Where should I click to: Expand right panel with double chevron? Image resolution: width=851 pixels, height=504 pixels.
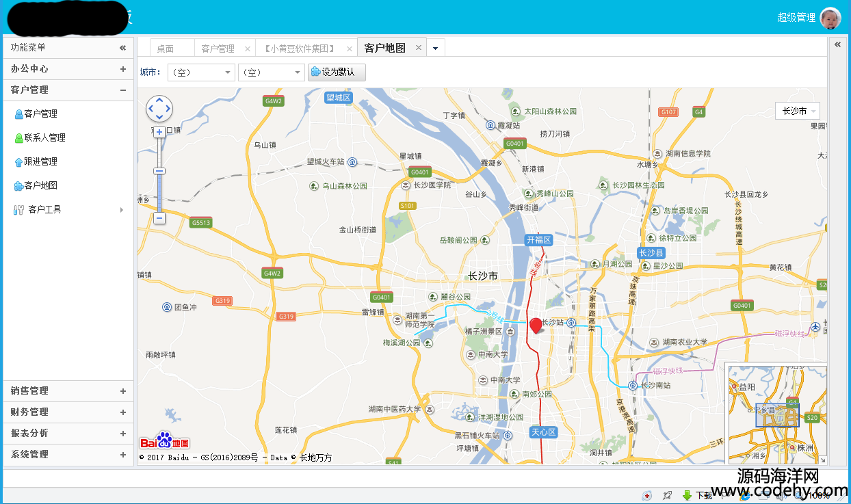pos(837,44)
